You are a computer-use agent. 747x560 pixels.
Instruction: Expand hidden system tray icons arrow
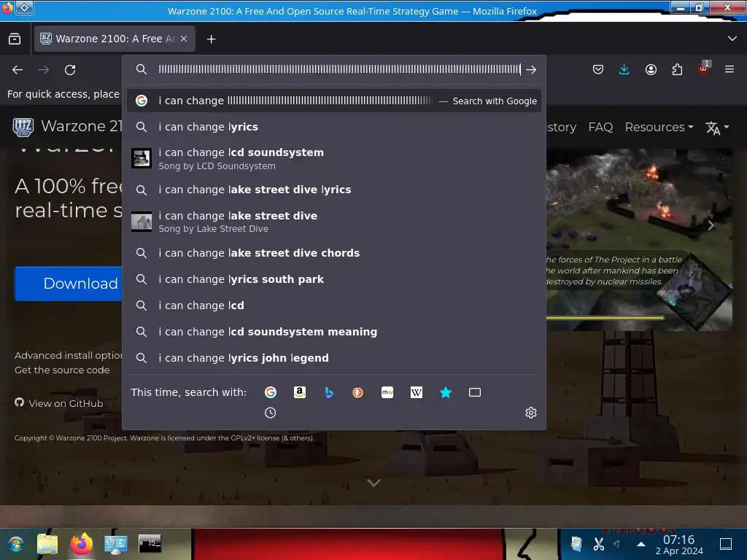point(641,544)
